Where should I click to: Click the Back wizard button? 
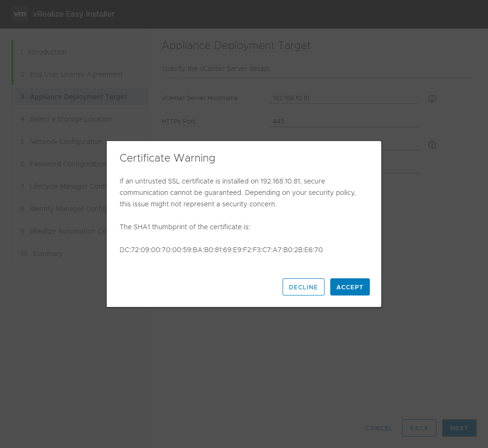419,428
